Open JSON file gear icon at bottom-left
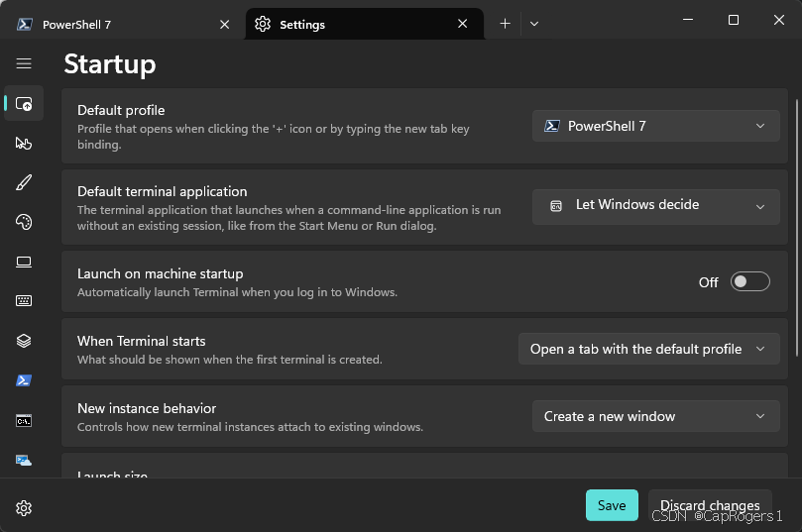The width and height of the screenshot is (802, 532). tap(24, 508)
